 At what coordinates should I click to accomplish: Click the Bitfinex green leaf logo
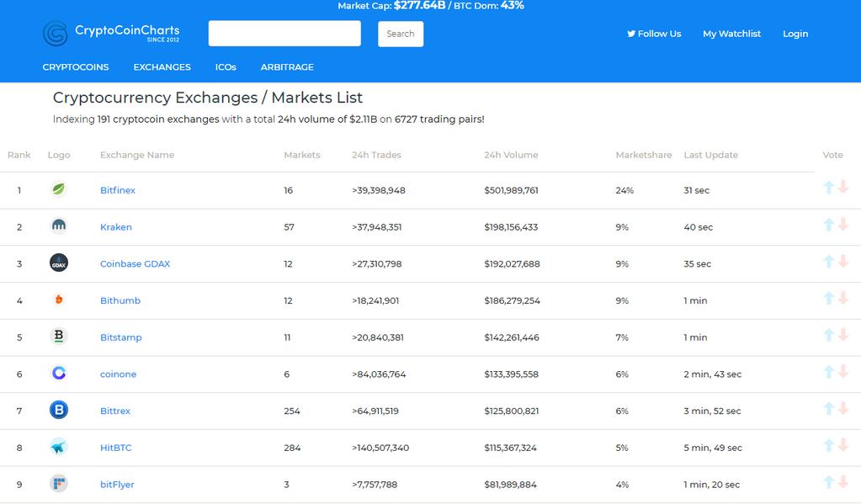[x=59, y=189]
